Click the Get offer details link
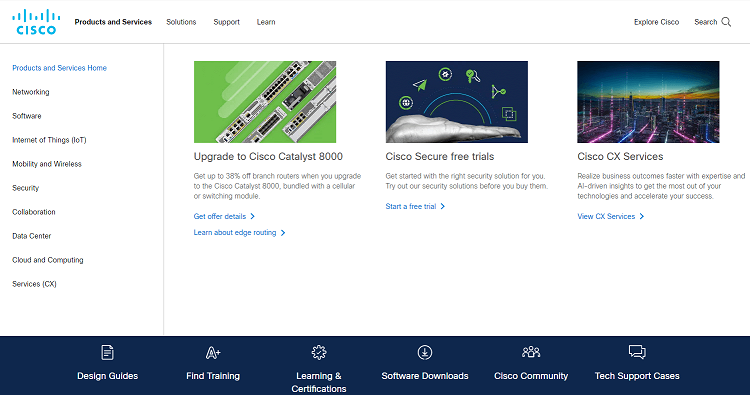750x395 pixels. tap(220, 217)
